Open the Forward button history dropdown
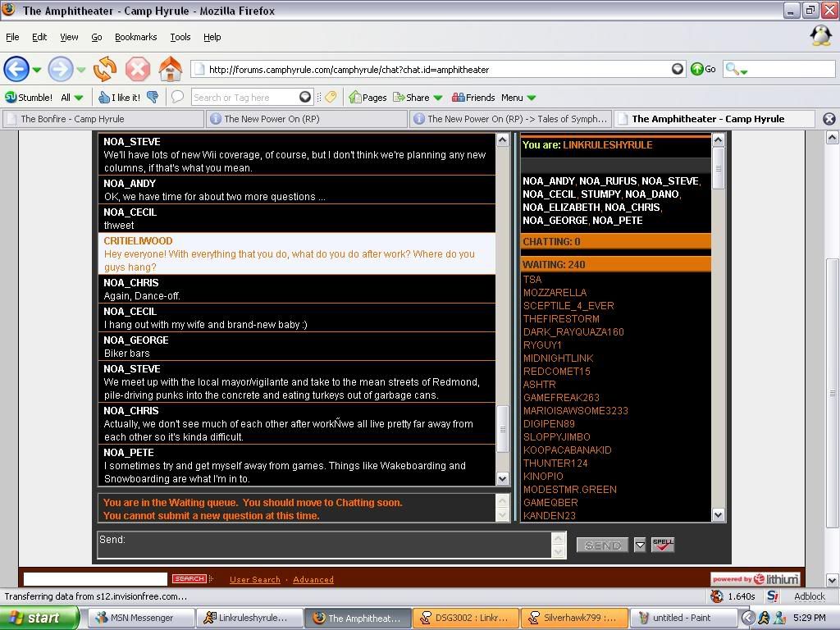Viewport: 840px width, 630px height. [x=81, y=70]
